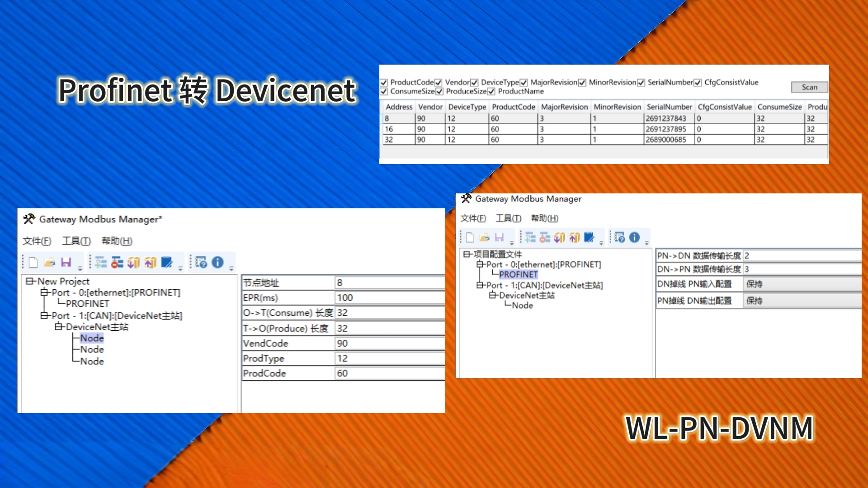Collapse 项目配置文件 tree root in right window

(x=467, y=254)
